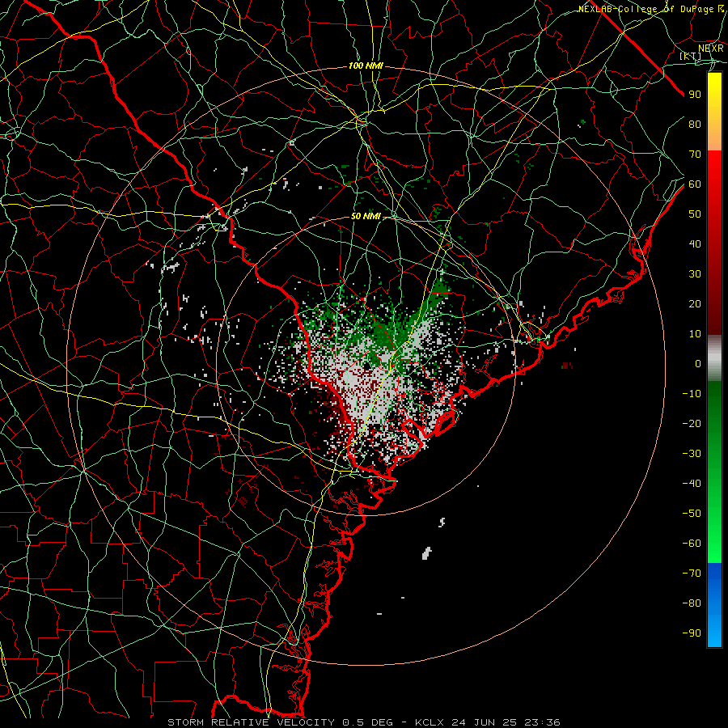Viewport: 728px width, 728px height.
Task: Click the [KT] units label
Action: click(x=691, y=56)
